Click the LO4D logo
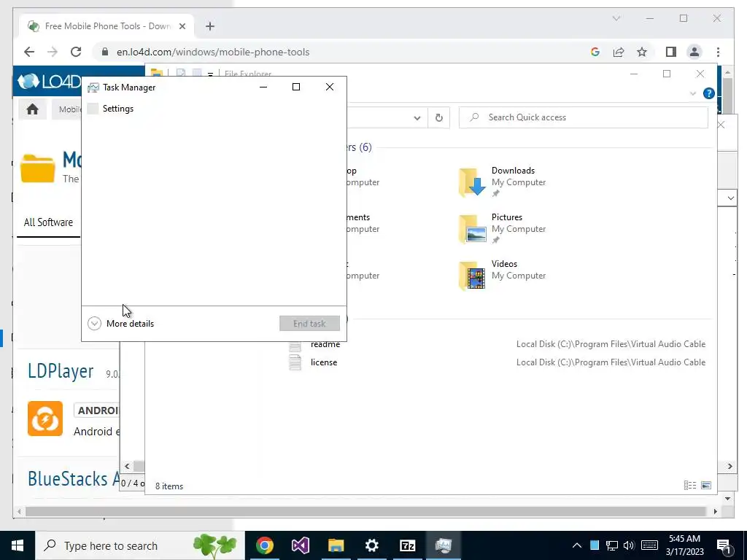747x560 pixels. pyautogui.click(x=50, y=82)
